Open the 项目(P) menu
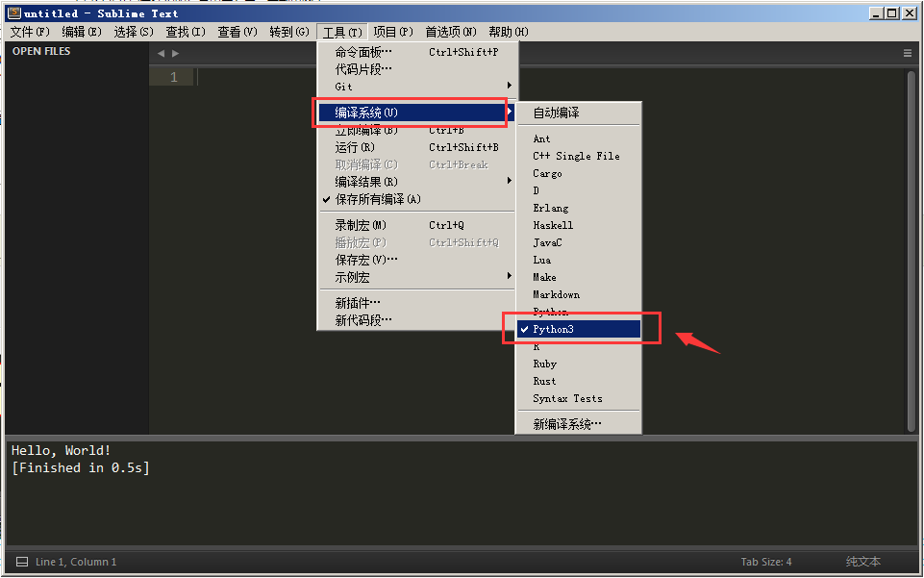The height and width of the screenshot is (578, 924). pos(393,32)
